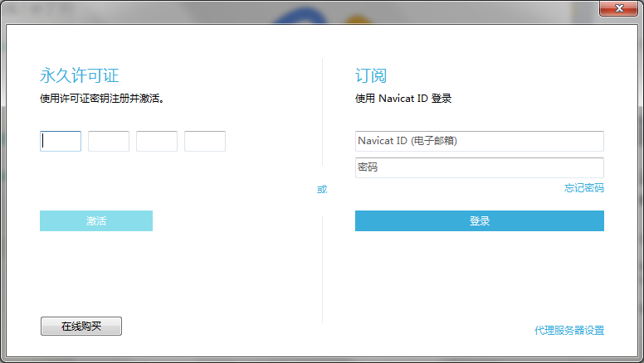Close the registration dialog window
Screen dimensions: 644x363
(x=618, y=8)
